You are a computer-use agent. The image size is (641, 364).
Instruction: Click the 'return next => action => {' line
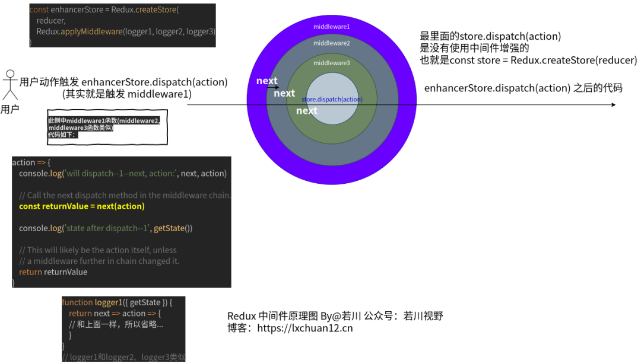point(115,314)
